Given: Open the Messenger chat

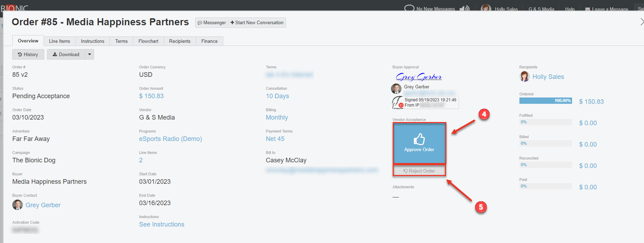Looking at the screenshot, I should pos(212,23).
